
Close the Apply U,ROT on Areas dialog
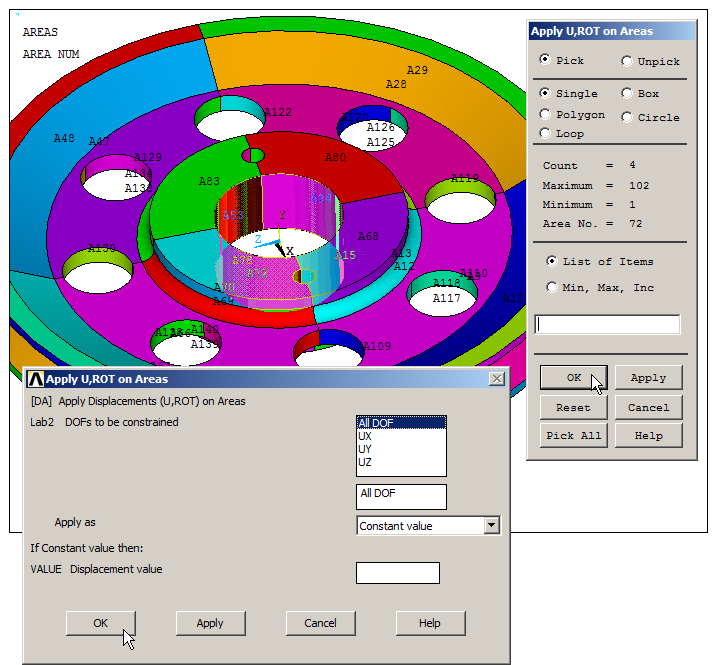(x=496, y=379)
